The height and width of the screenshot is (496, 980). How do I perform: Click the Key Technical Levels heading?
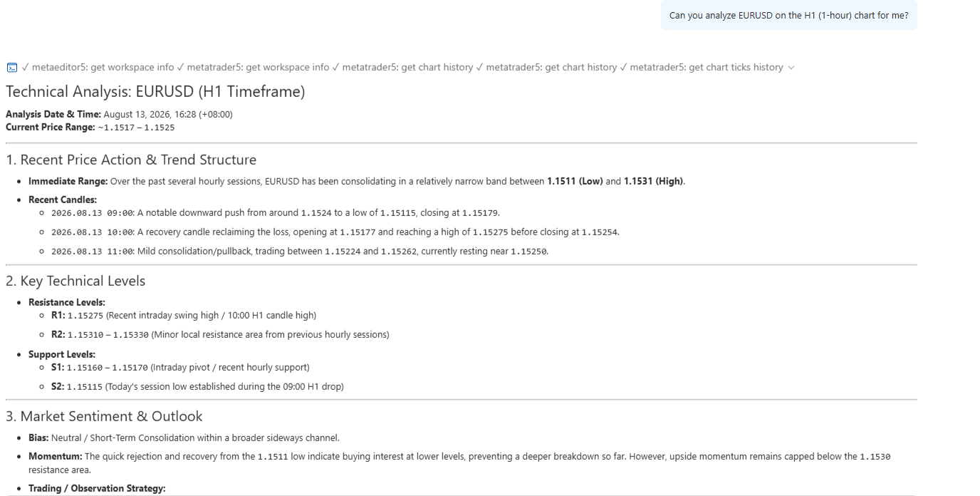click(75, 281)
